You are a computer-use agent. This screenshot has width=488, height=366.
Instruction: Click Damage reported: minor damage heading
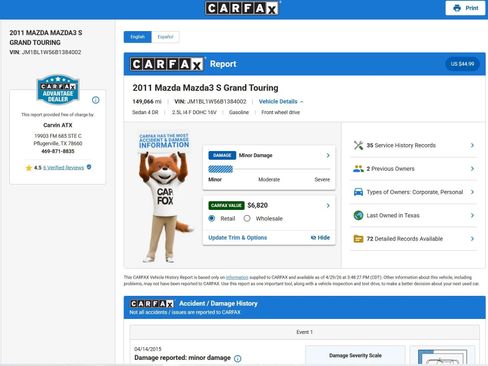[182, 358]
